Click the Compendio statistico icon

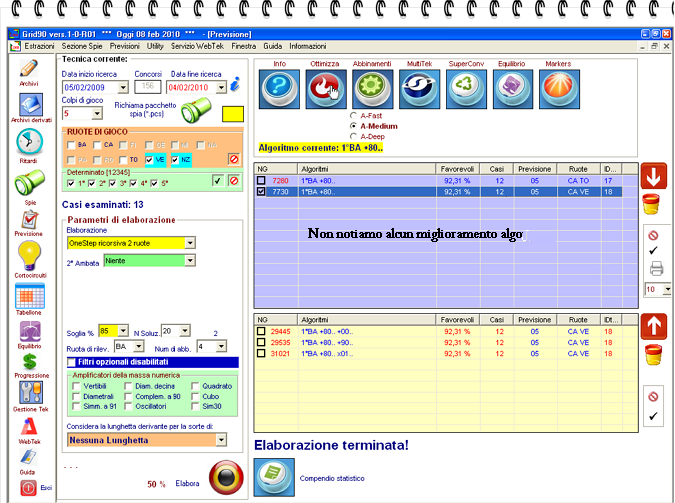click(x=271, y=477)
